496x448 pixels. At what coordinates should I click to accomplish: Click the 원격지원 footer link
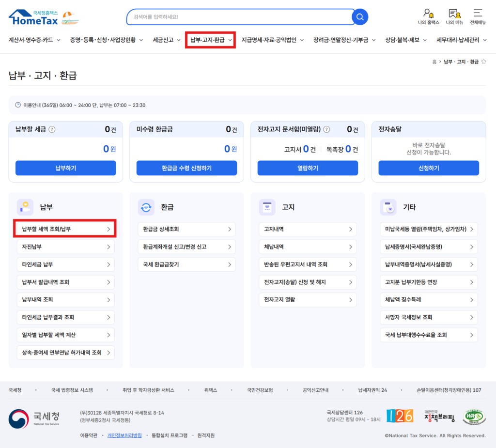tap(206, 436)
